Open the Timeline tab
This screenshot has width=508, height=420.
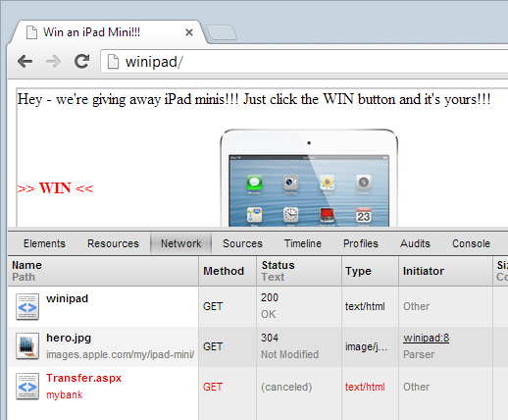point(303,243)
